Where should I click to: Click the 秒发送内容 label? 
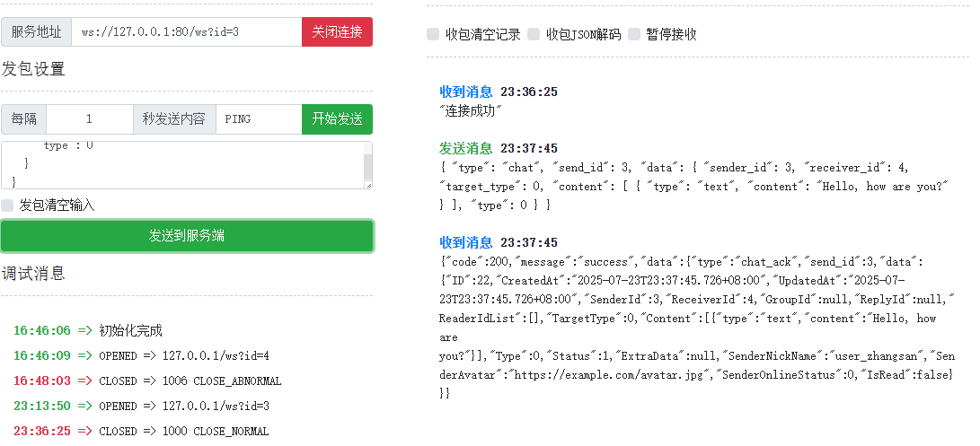[x=174, y=119]
